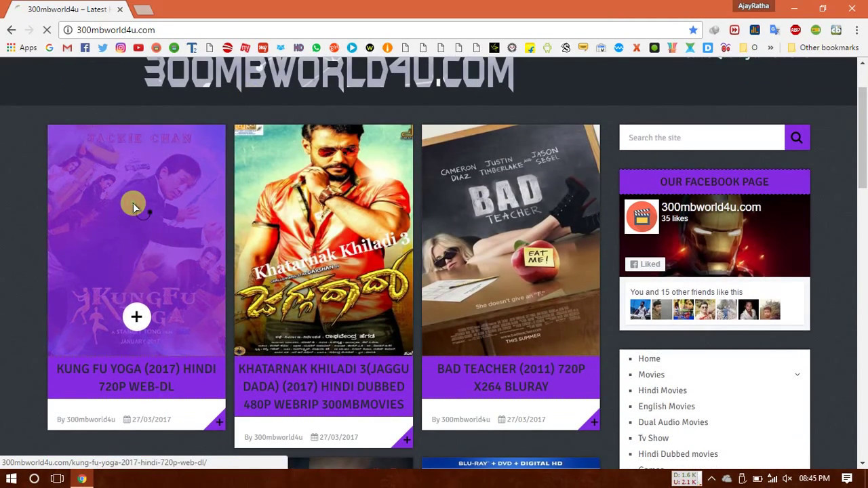Open the Windows Start menu
This screenshot has height=488, width=868.
coord(11,479)
